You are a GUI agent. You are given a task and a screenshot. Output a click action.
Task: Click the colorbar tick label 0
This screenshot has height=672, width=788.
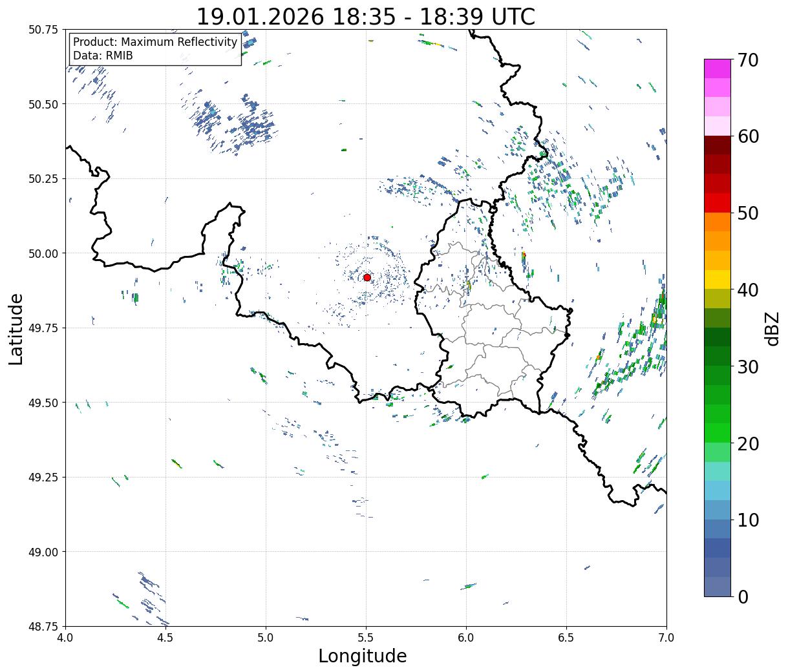743,597
